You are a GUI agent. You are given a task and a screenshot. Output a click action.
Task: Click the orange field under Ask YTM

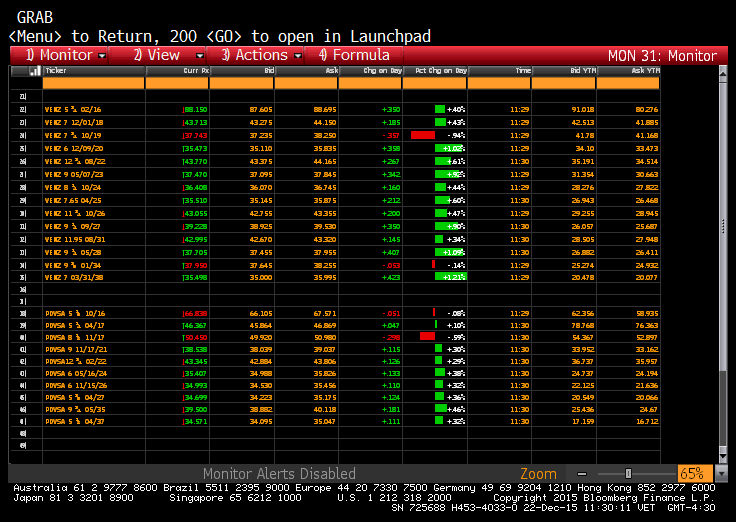click(628, 84)
